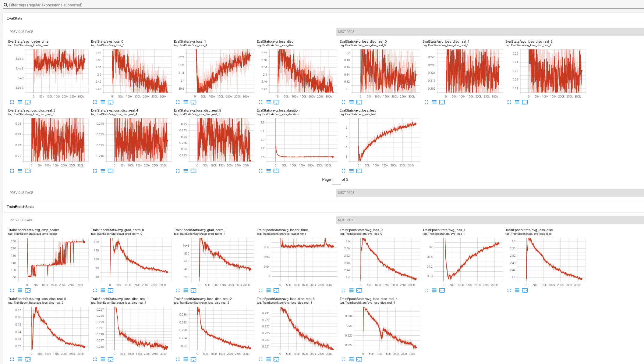Expand the TrainEpochStats/avg_loader_time chart

point(261,291)
